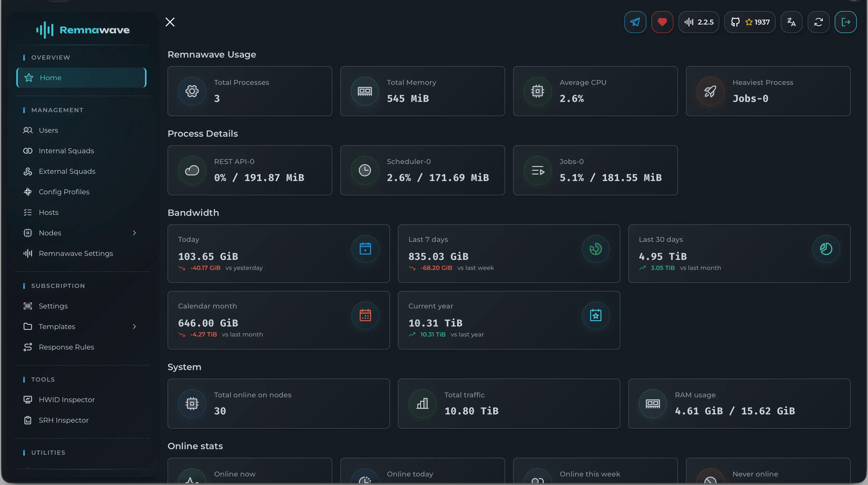868x485 pixels.
Task: Open the language translation icon
Action: tap(792, 22)
